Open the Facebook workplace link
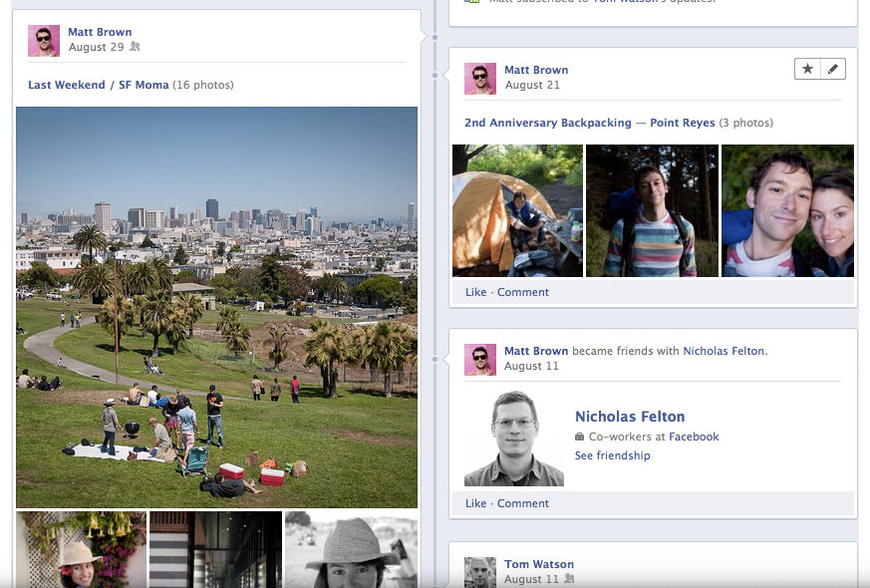 click(x=694, y=437)
